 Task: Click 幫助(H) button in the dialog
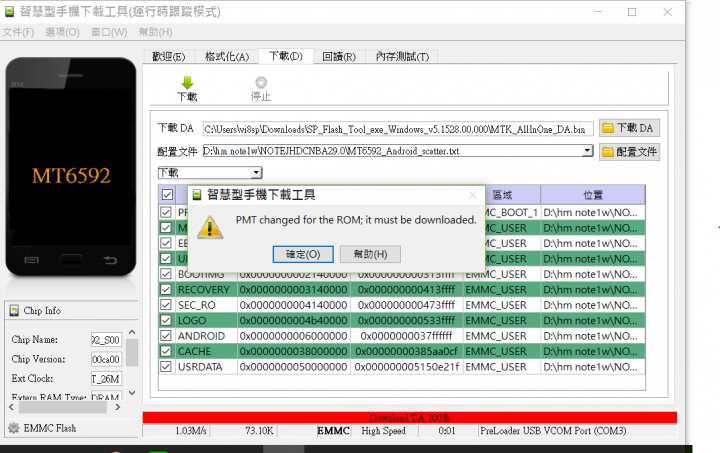(370, 254)
